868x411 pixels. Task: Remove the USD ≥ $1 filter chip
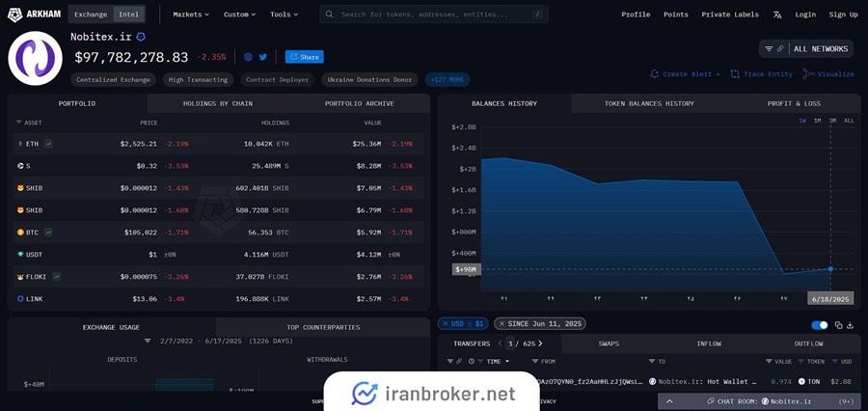(446, 323)
